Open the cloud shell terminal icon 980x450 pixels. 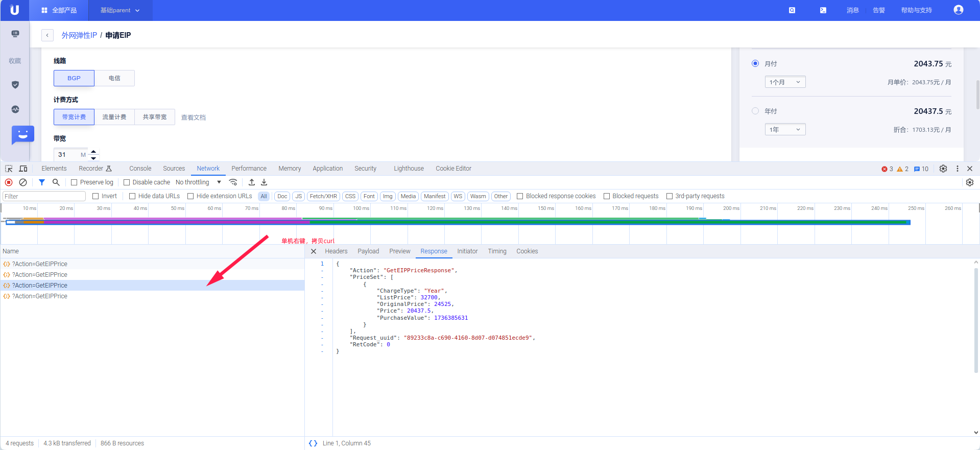[823, 10]
